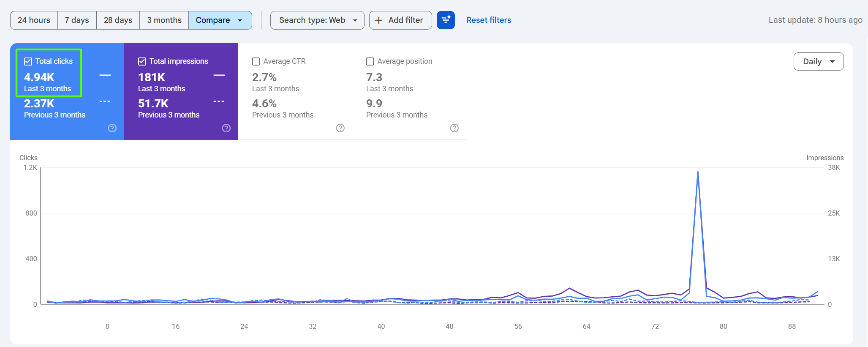Click the 38K impressions axis tick
This screenshot has width=868, height=347.
834,168
